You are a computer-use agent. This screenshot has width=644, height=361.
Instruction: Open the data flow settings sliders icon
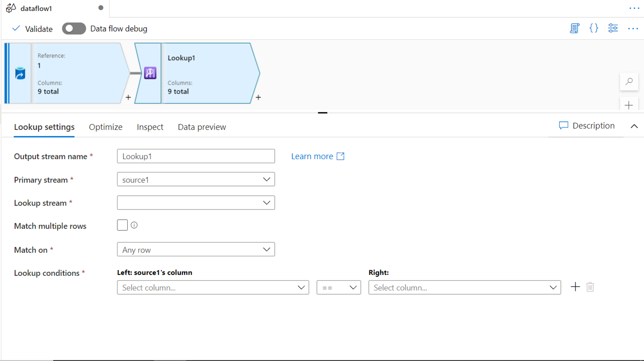(613, 29)
